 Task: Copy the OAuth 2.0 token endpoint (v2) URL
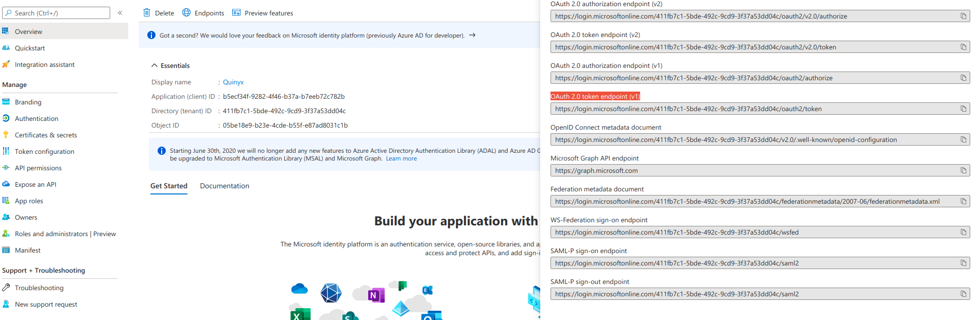(x=963, y=47)
